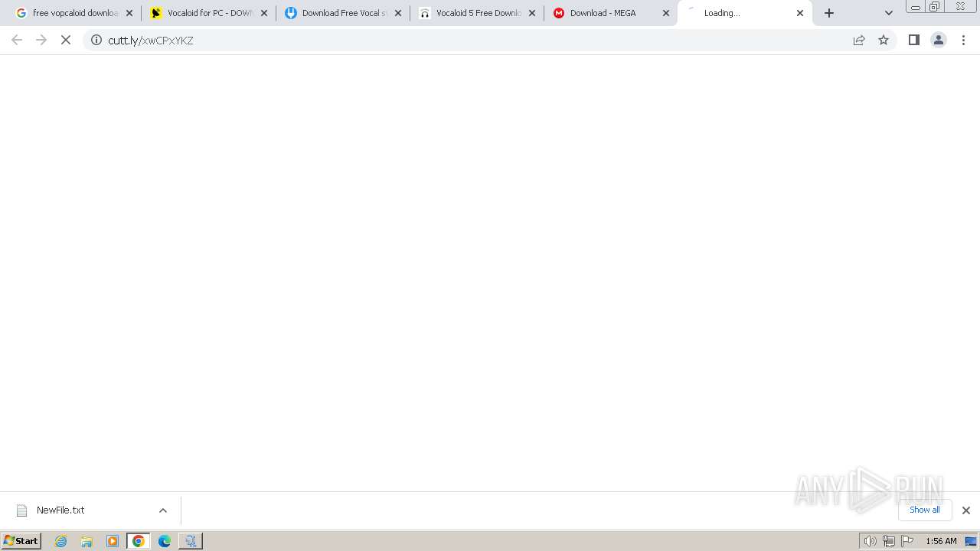Viewport: 980px width, 551px height.
Task: Expand NewFile.txt download options
Action: [163, 510]
